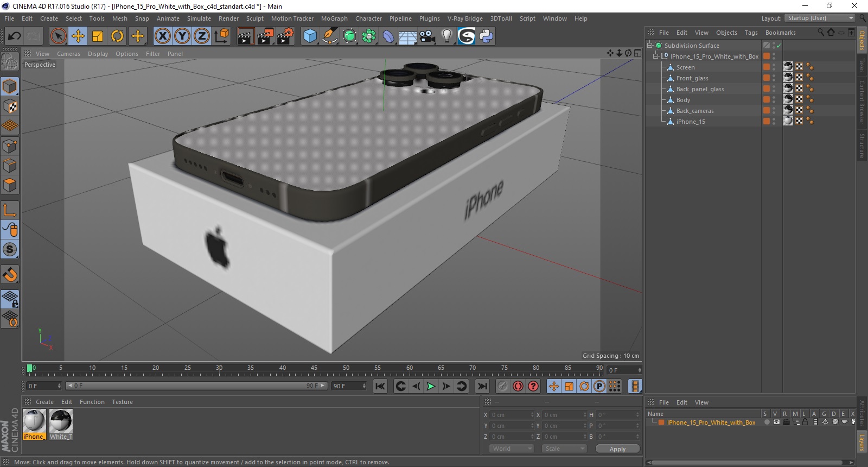Toggle Y axis lock
868x467 pixels.
click(x=182, y=36)
